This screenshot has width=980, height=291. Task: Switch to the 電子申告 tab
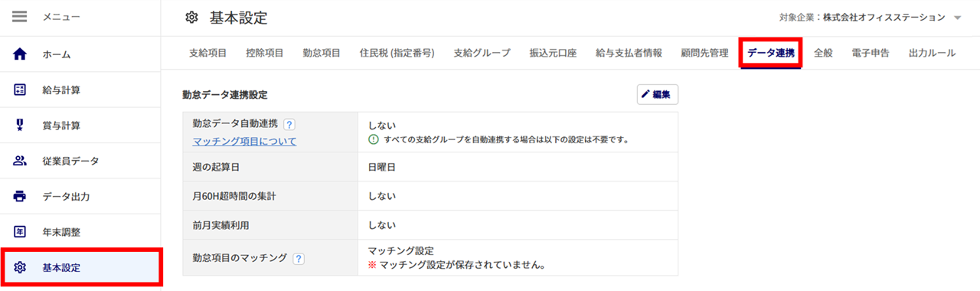coord(871,53)
